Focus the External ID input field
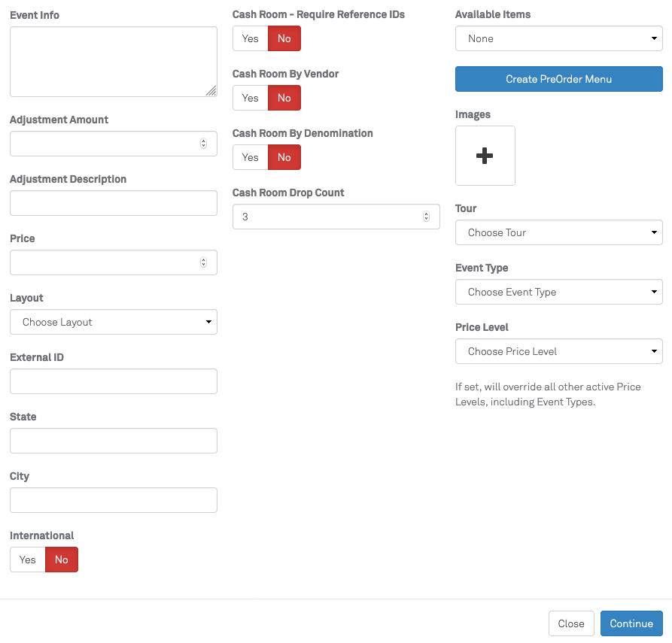672x643 pixels. coord(113,381)
